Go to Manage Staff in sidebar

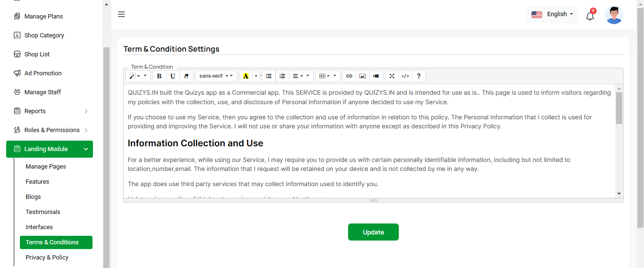click(43, 92)
